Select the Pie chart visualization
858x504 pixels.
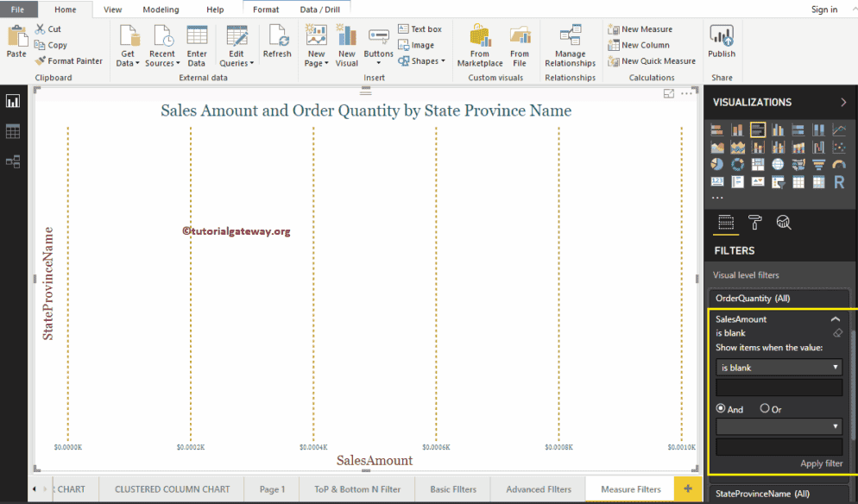(716, 164)
